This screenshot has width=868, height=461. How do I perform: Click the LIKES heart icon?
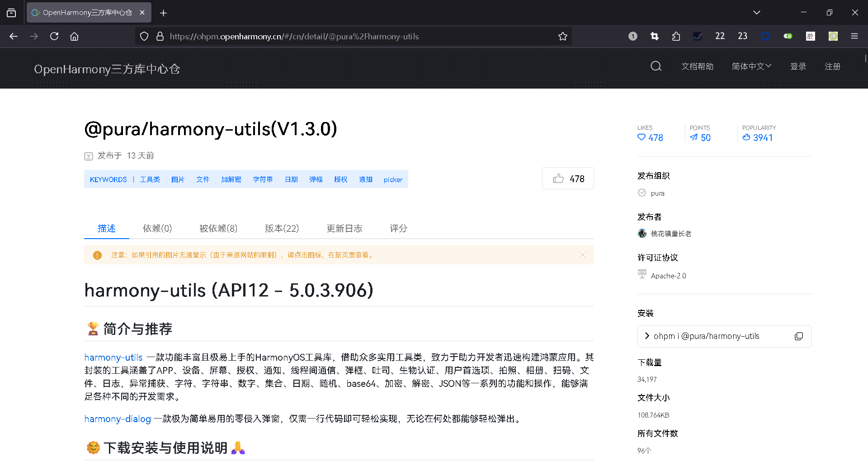(x=642, y=138)
